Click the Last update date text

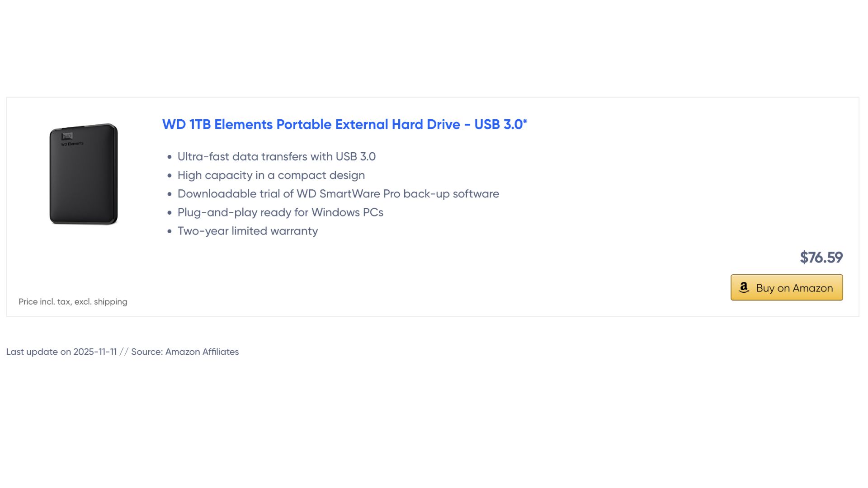pos(61,352)
